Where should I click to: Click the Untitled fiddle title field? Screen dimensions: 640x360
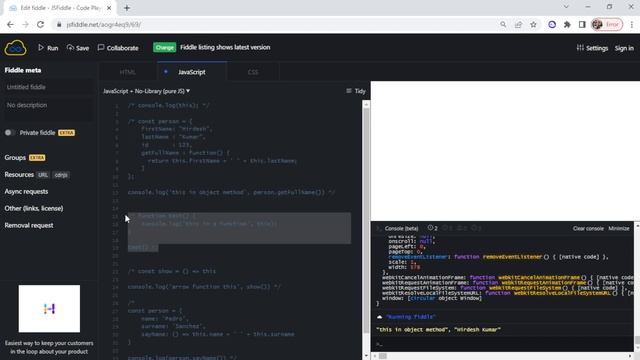click(48, 87)
